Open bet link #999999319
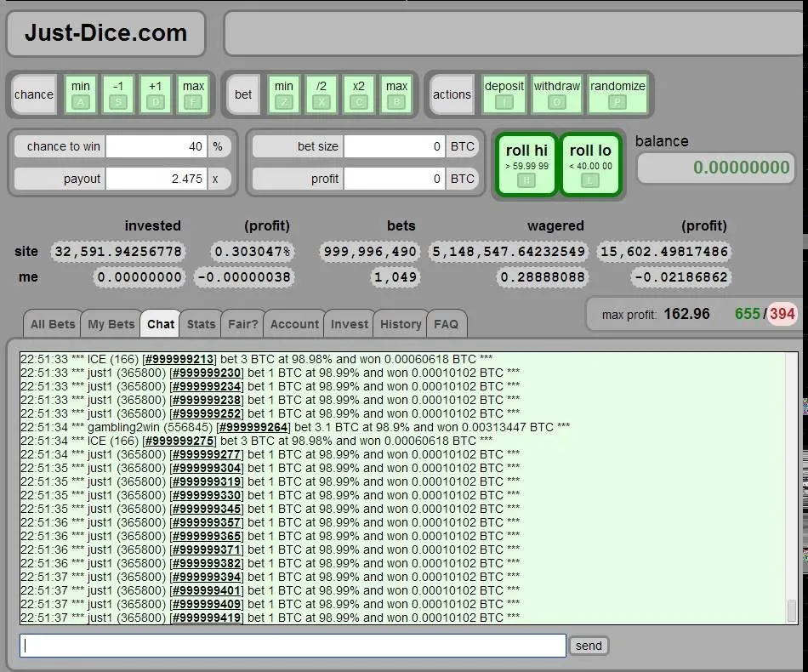 tap(207, 481)
